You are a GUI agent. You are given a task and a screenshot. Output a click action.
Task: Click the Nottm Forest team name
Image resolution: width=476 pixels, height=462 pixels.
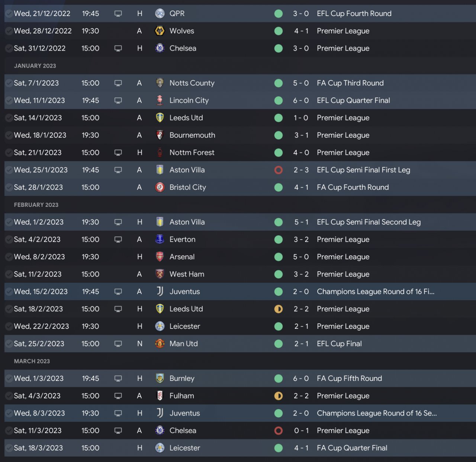coord(192,153)
